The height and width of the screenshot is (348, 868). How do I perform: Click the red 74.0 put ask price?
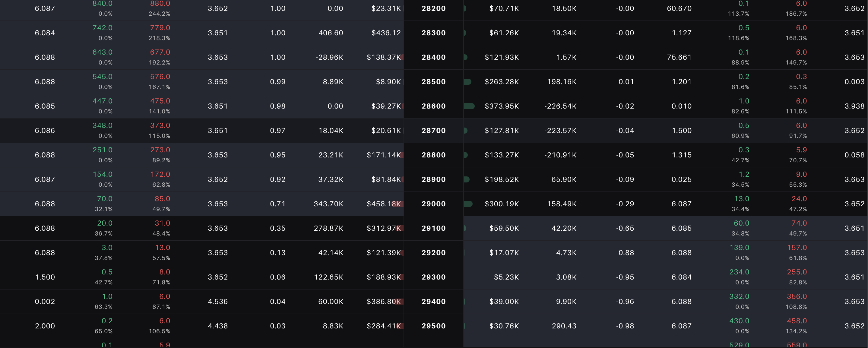point(799,223)
